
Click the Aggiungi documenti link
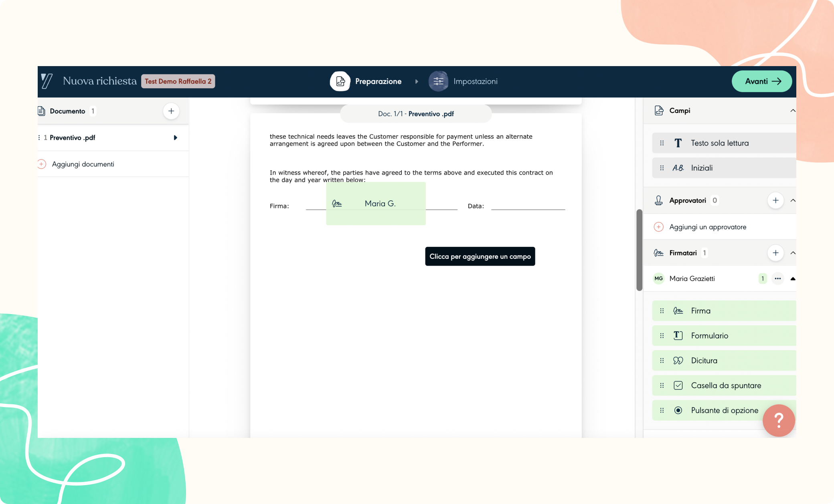tap(83, 164)
